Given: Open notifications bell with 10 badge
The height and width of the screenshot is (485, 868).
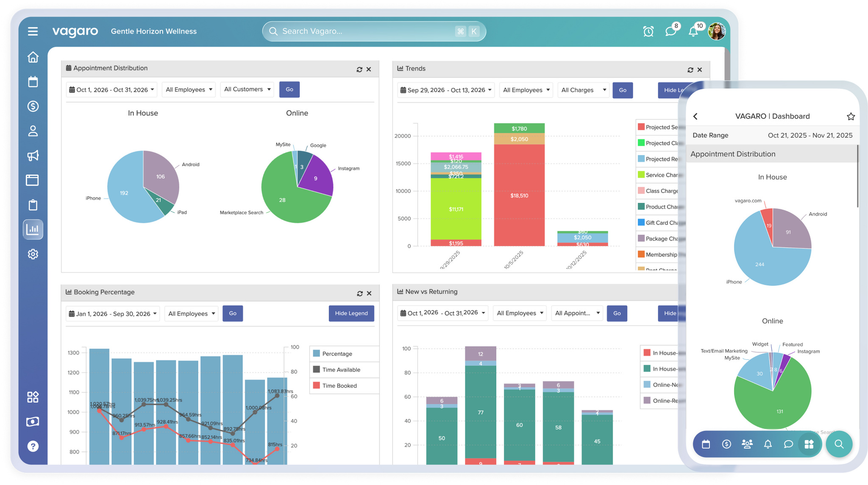Looking at the screenshot, I should click(694, 31).
